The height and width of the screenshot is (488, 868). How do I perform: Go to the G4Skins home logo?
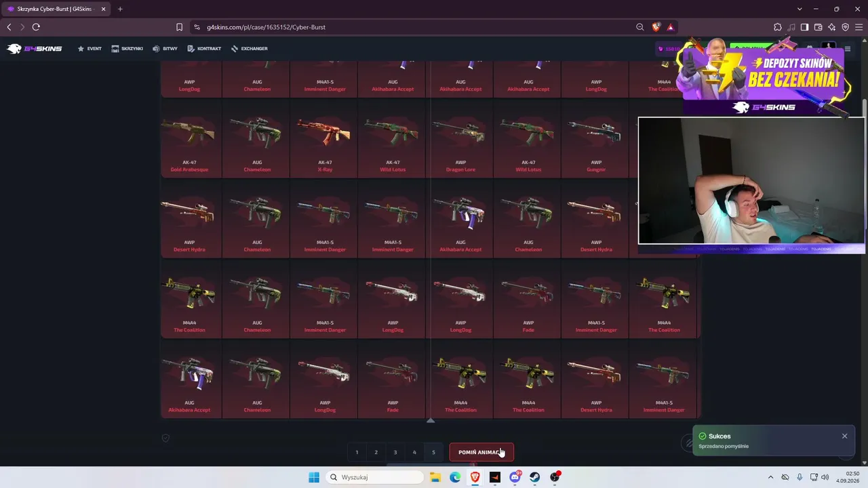[x=34, y=49]
